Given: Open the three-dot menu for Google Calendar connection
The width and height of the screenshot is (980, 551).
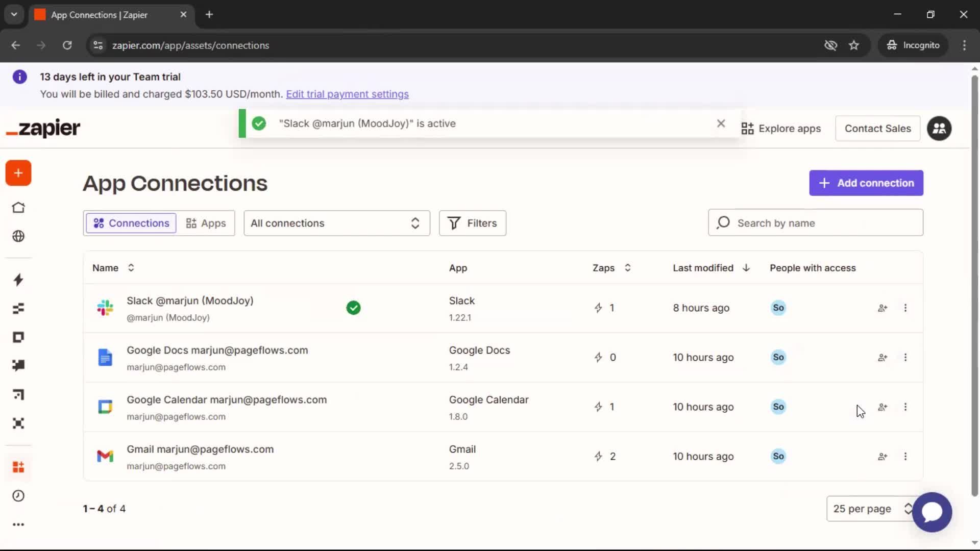Looking at the screenshot, I should click(905, 407).
